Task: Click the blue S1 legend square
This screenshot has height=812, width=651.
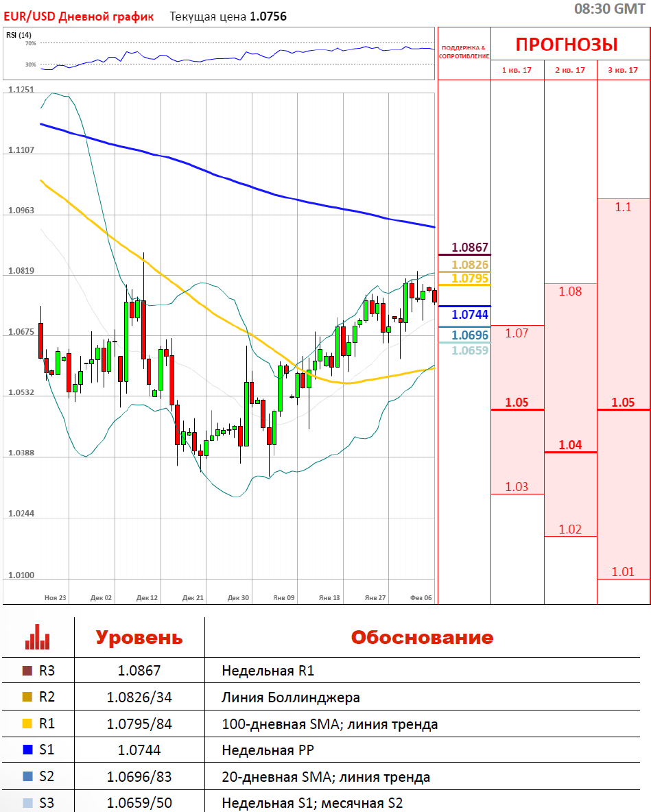Action: (27, 750)
